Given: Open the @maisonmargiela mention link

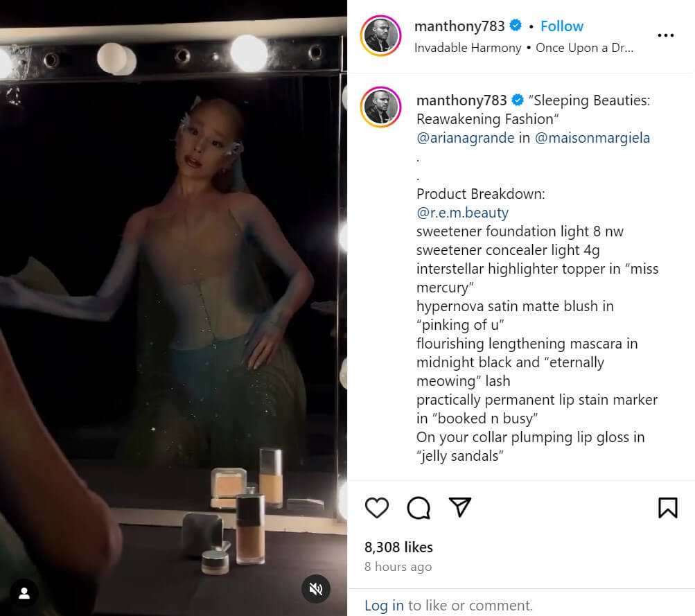Looking at the screenshot, I should [x=592, y=138].
